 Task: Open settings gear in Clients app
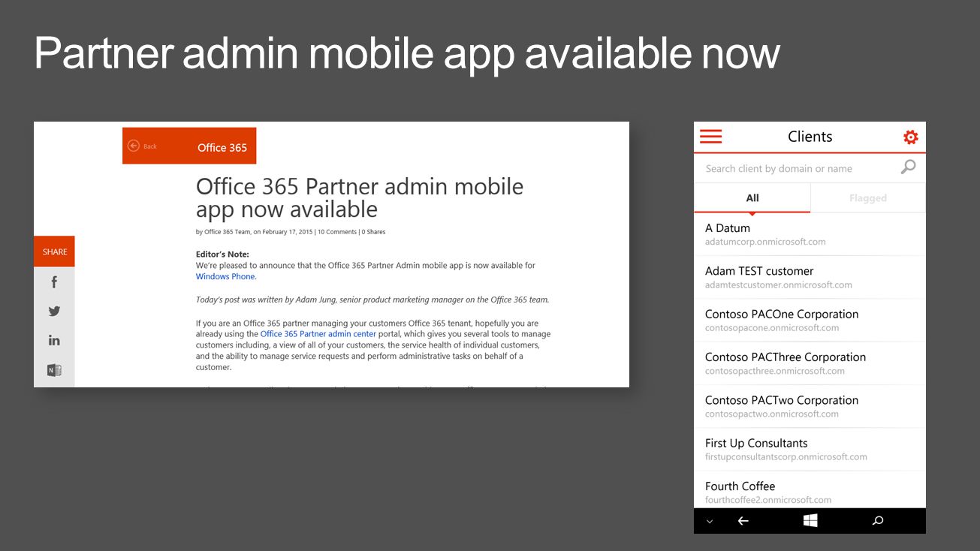pyautogui.click(x=910, y=137)
